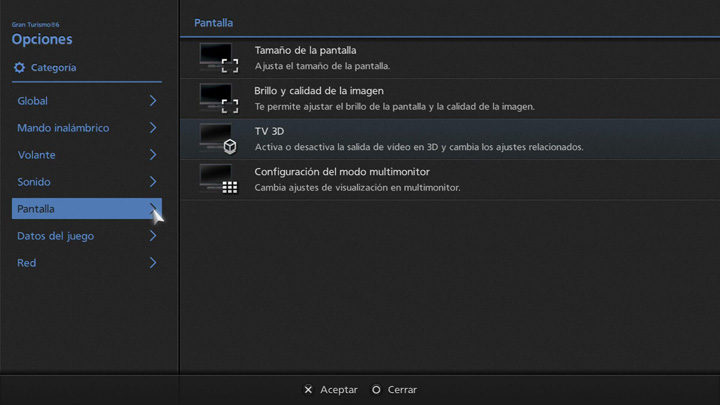Click the circle Cerrar icon
The image size is (720, 405).
tap(376, 390)
